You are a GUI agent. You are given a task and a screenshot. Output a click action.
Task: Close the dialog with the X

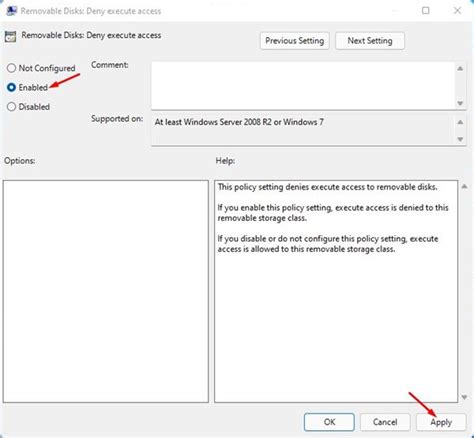point(457,11)
